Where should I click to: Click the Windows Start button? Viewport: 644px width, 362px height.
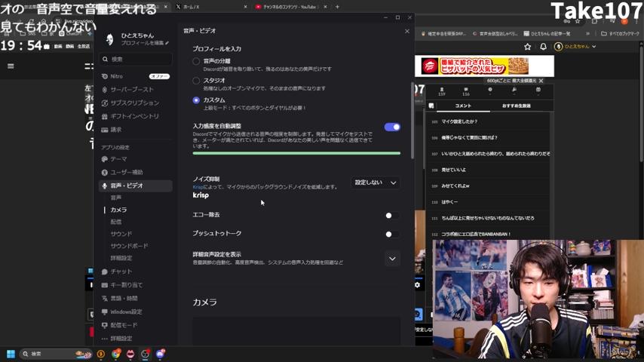[11, 354]
